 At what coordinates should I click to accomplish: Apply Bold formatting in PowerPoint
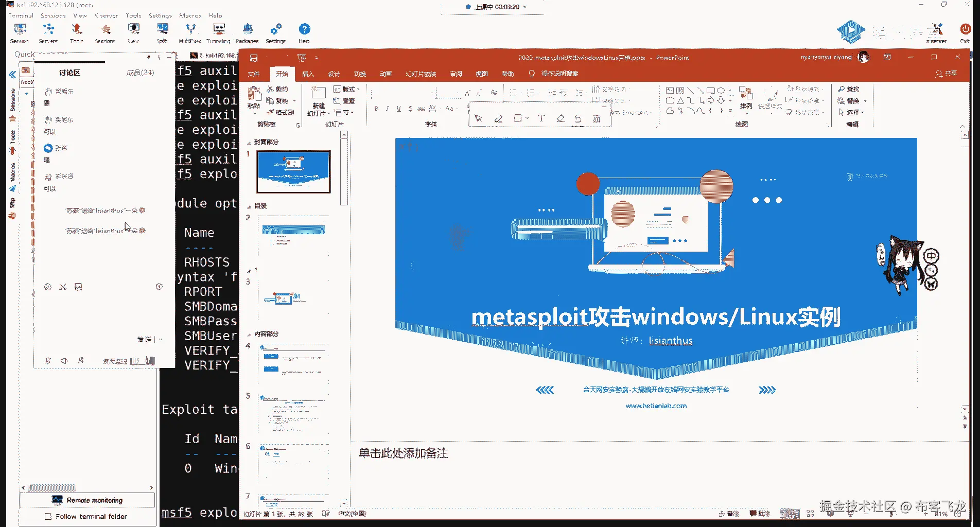[x=376, y=109]
